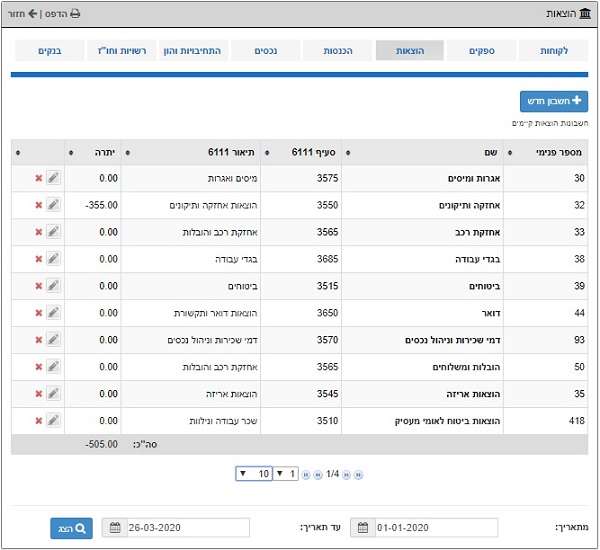Delete the הובלות ומשלוחים account

tap(39, 367)
